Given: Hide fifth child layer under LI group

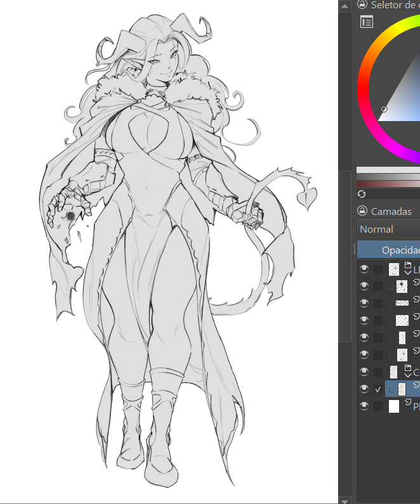Looking at the screenshot, I should [x=364, y=354].
